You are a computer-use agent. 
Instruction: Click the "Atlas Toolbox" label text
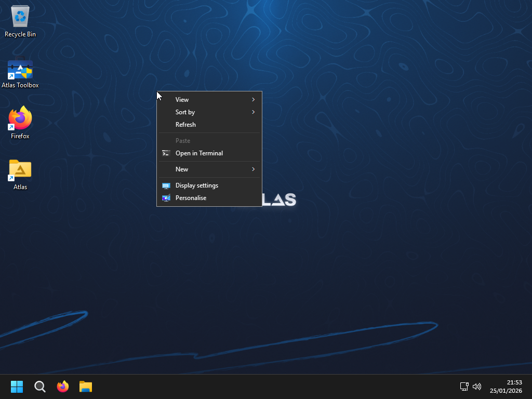pyautogui.click(x=20, y=85)
